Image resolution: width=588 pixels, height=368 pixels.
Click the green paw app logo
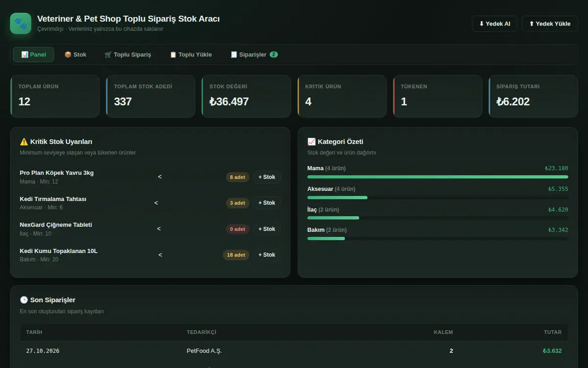tap(21, 24)
